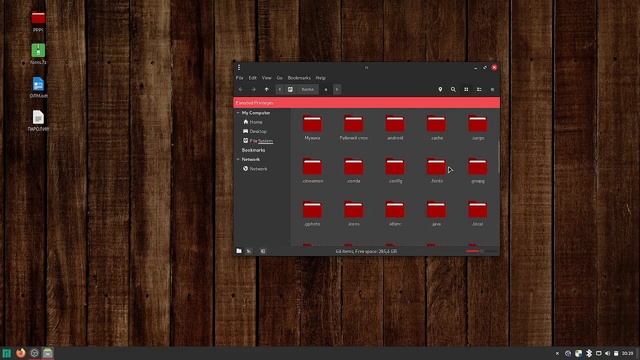Hide the sidebar via status bar icon
This screenshot has height=360, width=640.
click(x=263, y=251)
